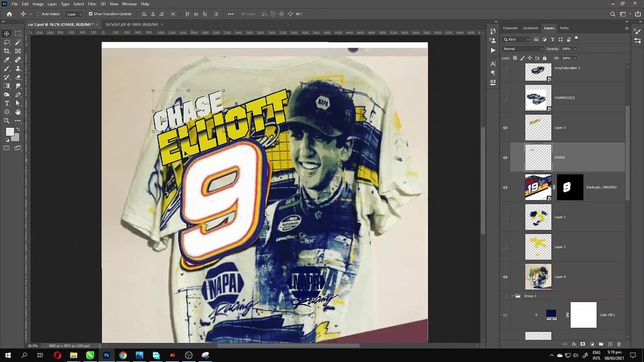
Task: Select the Path Selection tool
Action: tap(18, 103)
